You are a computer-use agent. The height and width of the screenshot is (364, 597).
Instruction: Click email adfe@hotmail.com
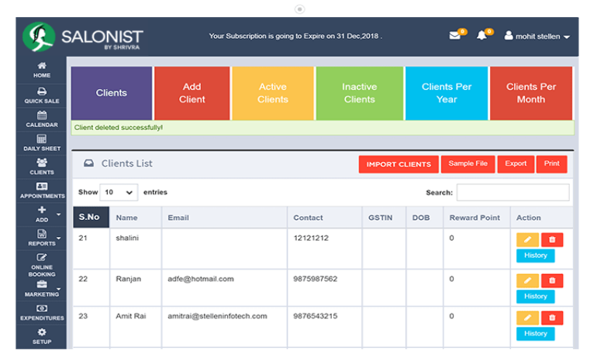point(201,279)
